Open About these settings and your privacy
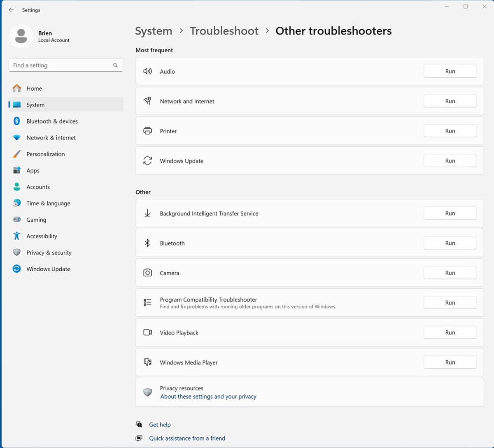Viewport: 494px width, 448px height. 208,397
